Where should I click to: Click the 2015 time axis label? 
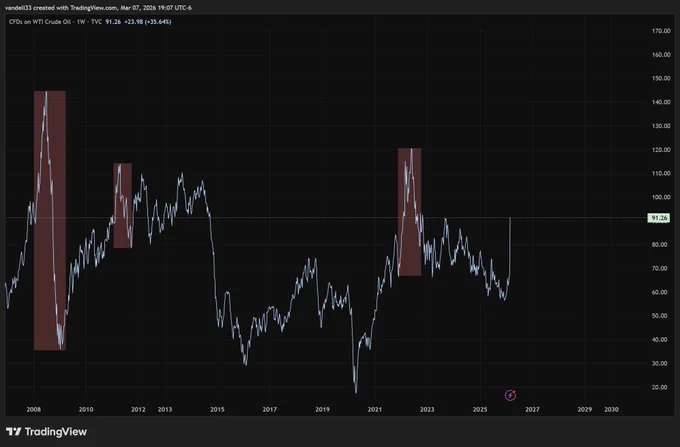pos(217,409)
